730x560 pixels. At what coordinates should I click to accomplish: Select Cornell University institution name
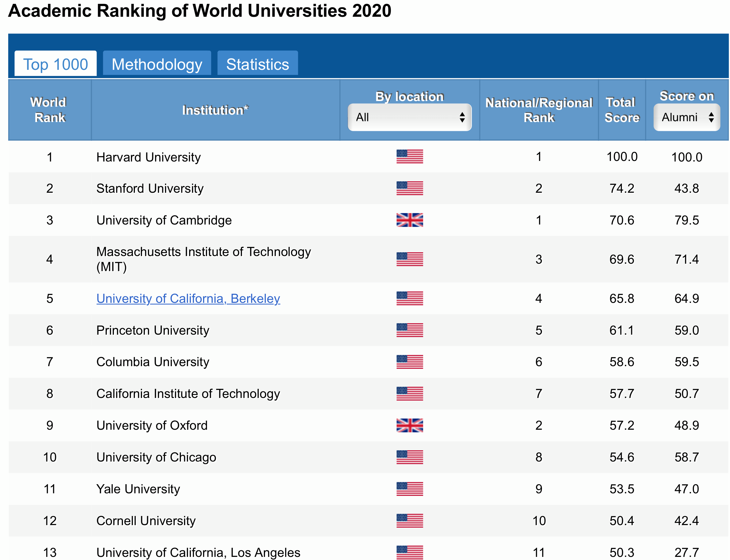146,521
